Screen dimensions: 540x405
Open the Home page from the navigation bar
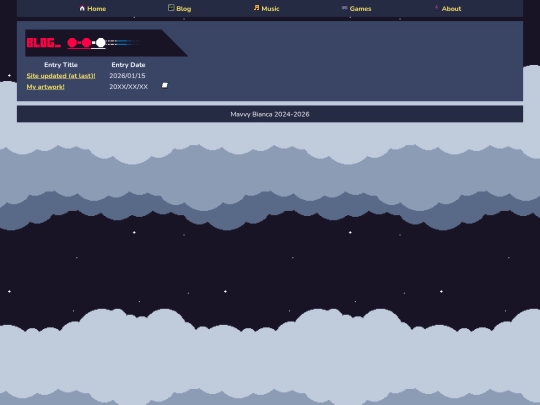(x=96, y=9)
